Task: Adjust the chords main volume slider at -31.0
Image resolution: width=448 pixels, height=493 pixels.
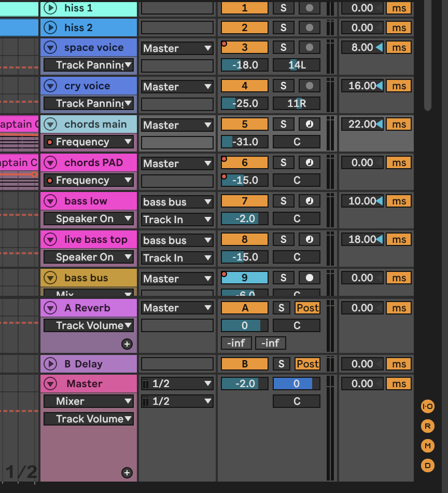Action: (245, 142)
